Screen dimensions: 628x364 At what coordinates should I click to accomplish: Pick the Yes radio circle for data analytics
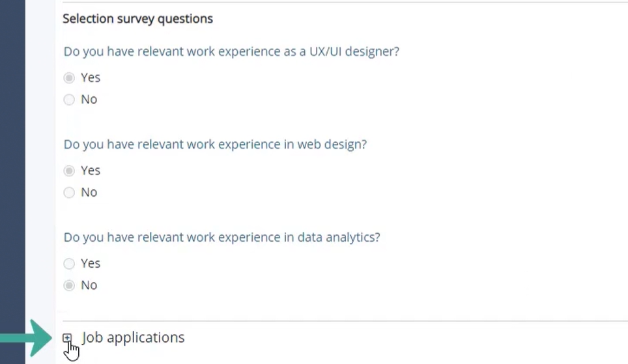69,264
